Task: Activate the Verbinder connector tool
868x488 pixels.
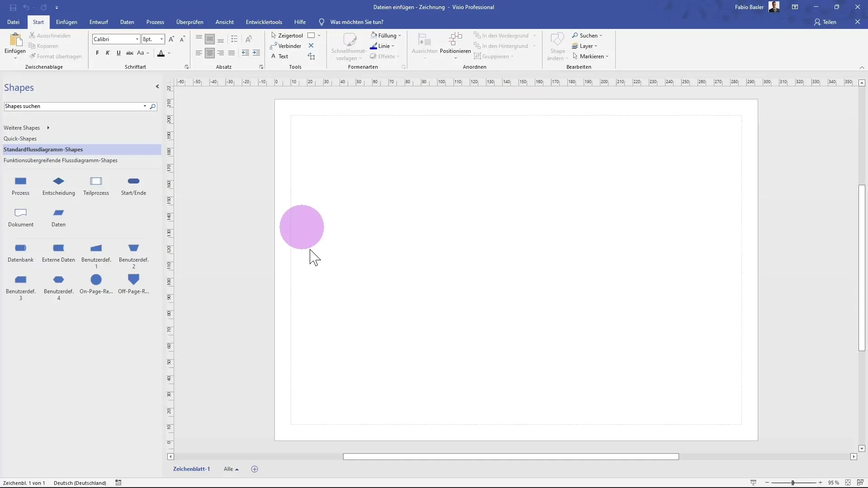Action: 286,46
